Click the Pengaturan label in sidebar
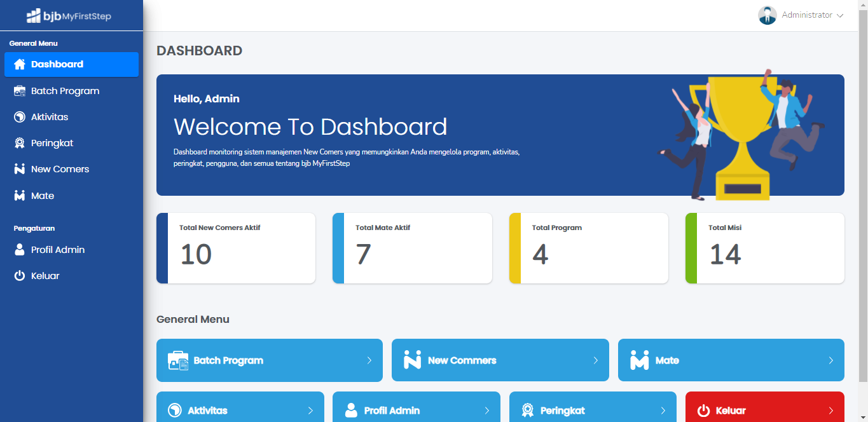Viewport: 868px width, 422px height. click(x=34, y=228)
